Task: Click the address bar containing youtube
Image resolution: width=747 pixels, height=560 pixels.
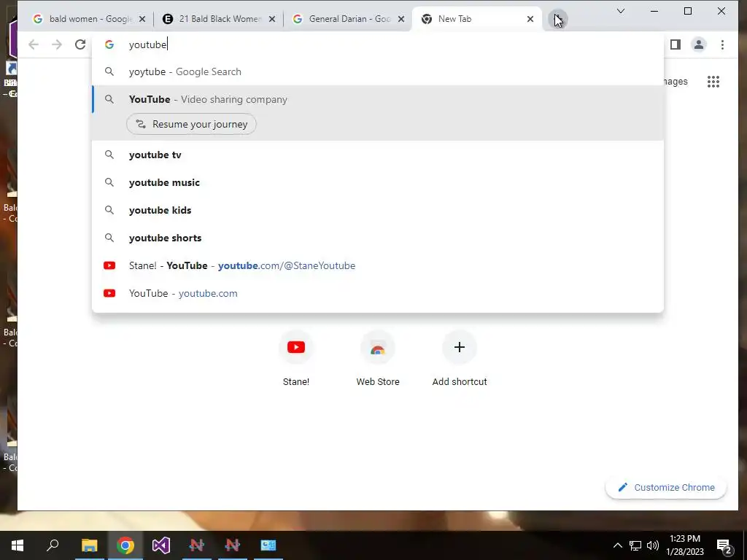Action: click(377, 44)
